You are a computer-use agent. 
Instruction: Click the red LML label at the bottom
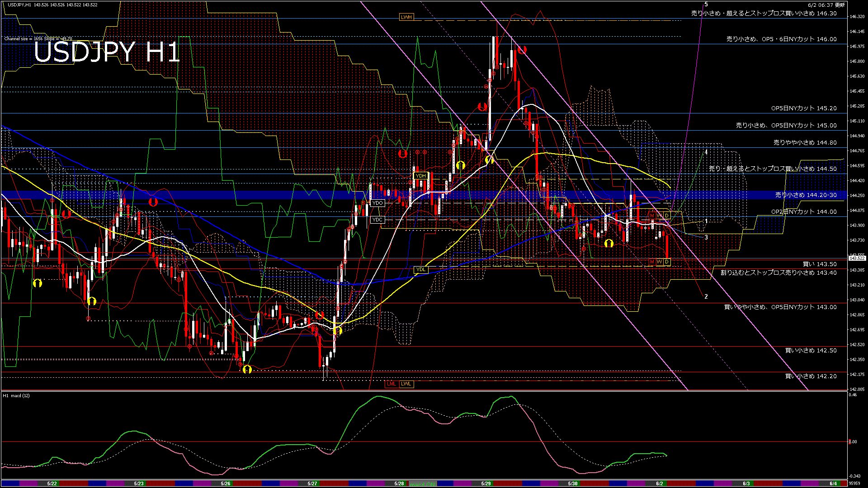click(392, 384)
